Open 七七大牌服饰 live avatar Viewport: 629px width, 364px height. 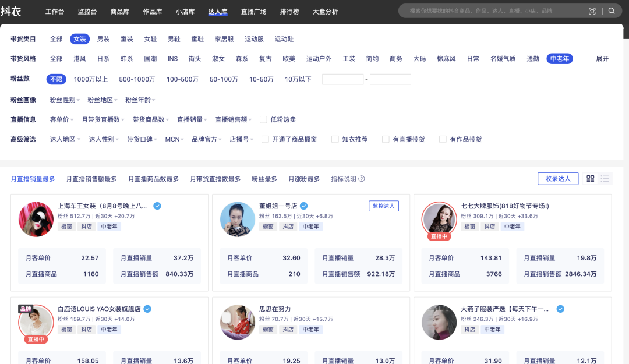click(x=439, y=220)
